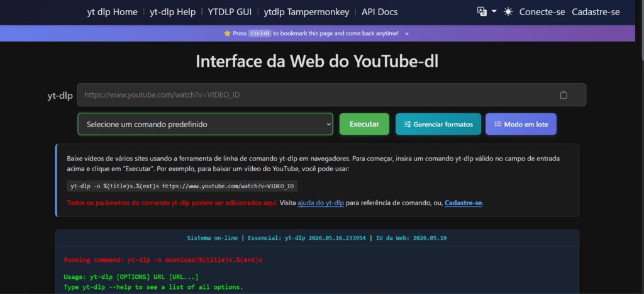This screenshot has width=644, height=294.
Task: Open 'Selecione um comando predefinido' dropdown
Action: (x=205, y=124)
